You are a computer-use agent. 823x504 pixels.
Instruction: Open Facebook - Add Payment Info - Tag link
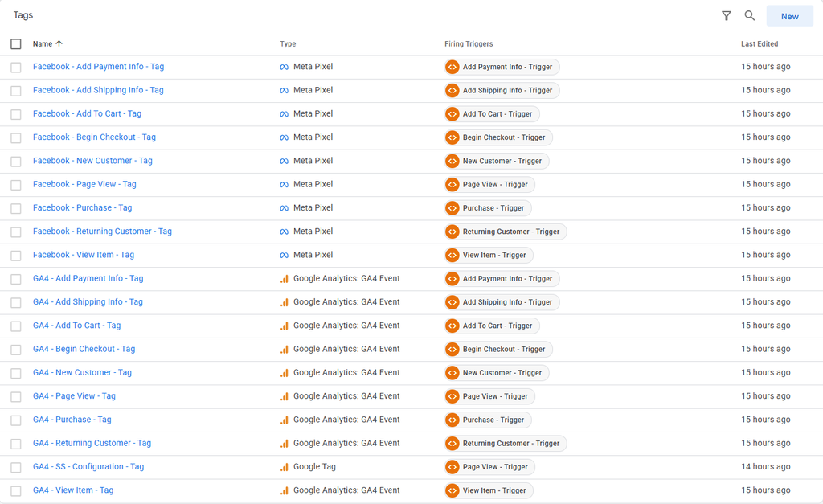pyautogui.click(x=98, y=67)
